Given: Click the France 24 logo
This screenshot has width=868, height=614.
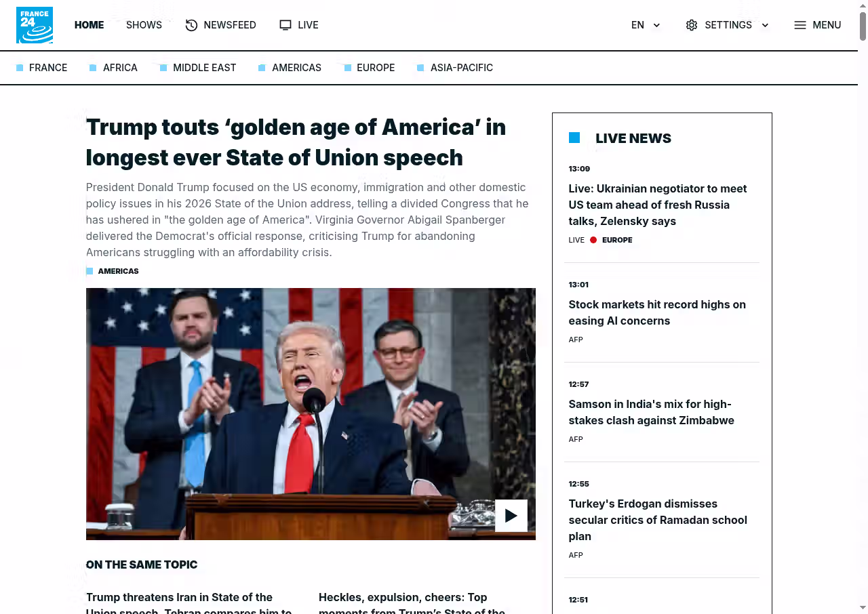Looking at the screenshot, I should point(35,25).
